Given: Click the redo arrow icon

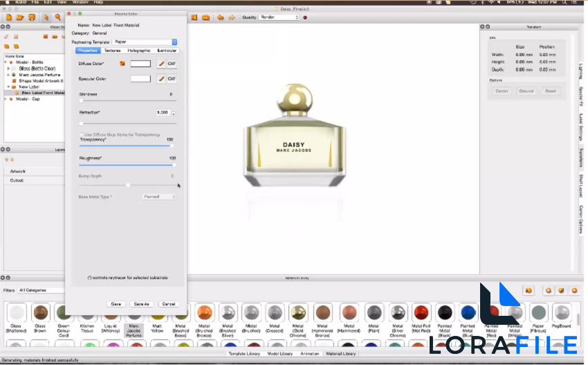Looking at the screenshot, I should (232, 17).
